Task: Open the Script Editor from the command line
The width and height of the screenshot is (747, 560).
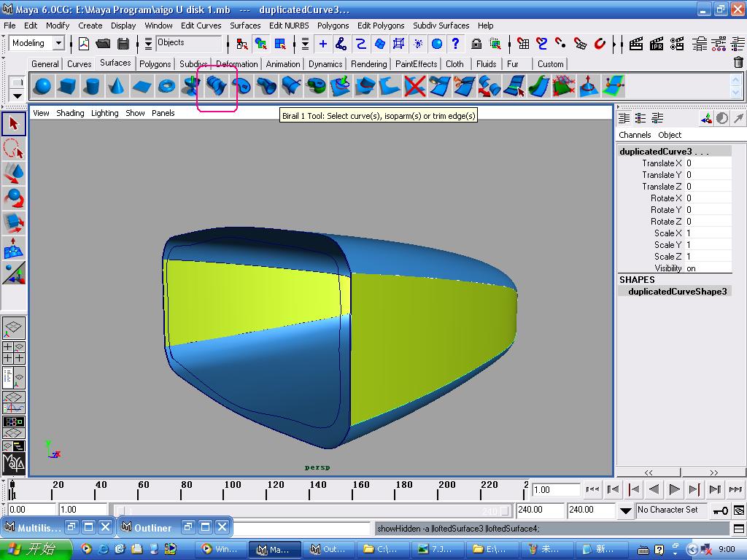Action: coord(739,529)
